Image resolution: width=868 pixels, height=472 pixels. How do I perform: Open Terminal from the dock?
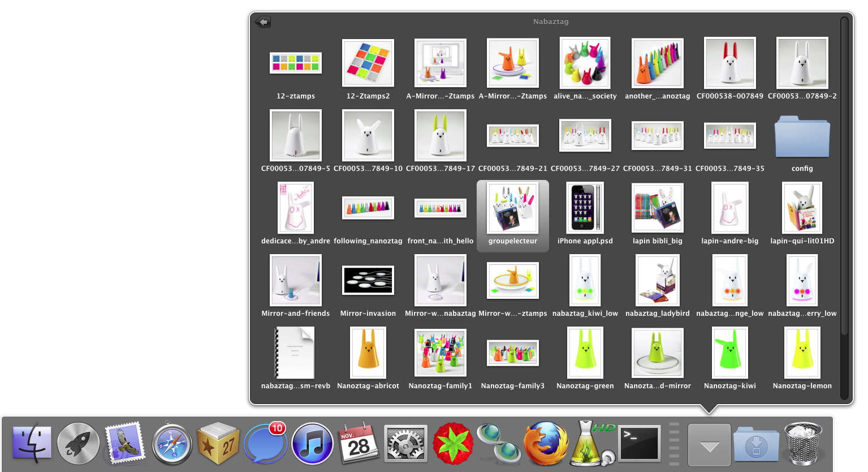pos(639,443)
